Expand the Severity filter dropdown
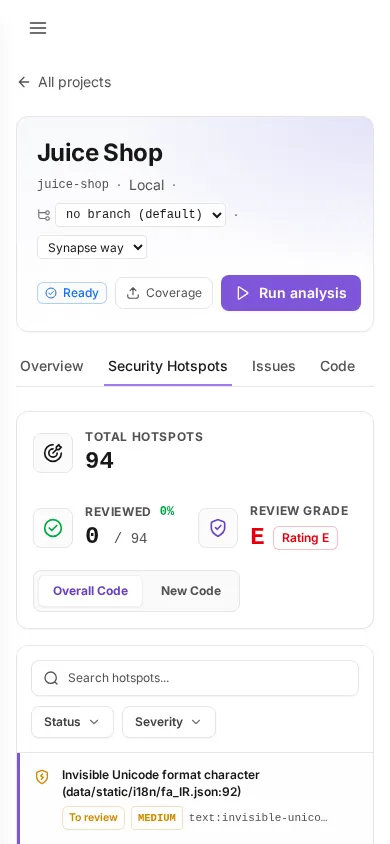Screen dimensions: 390x844 169,722
